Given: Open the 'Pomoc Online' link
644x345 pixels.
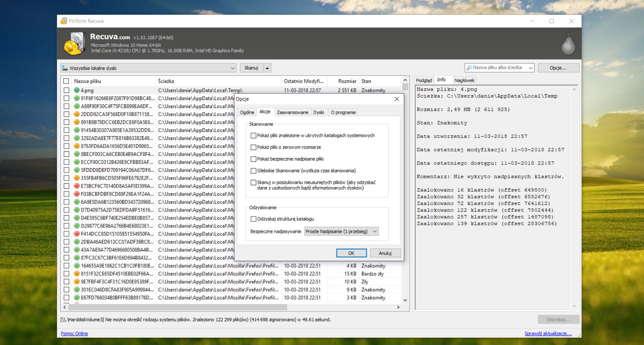Looking at the screenshot, I should pos(74,333).
